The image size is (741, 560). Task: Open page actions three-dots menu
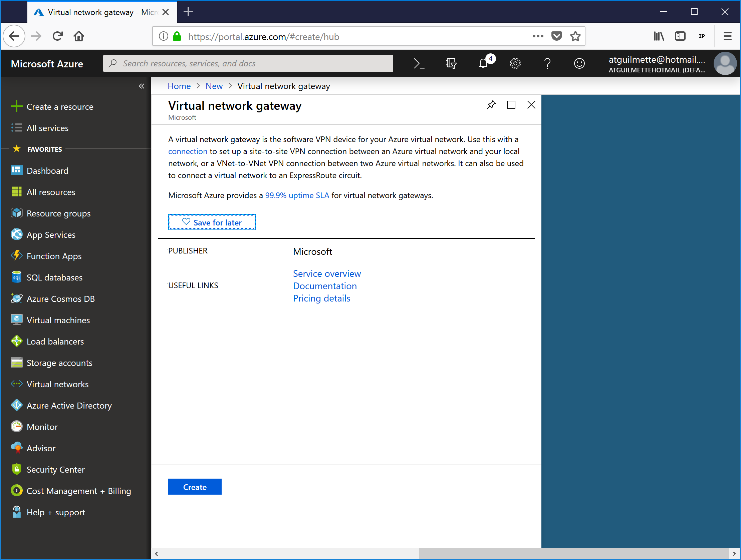coord(538,36)
